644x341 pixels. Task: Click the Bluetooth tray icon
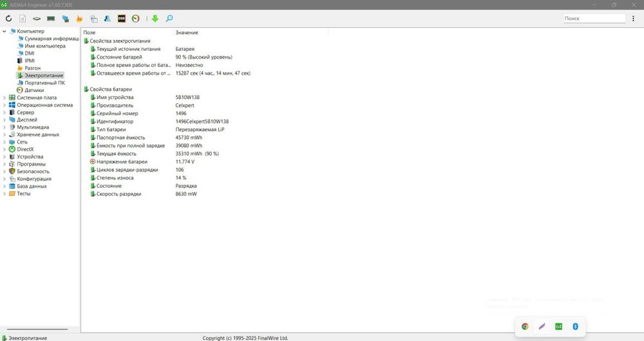575,327
